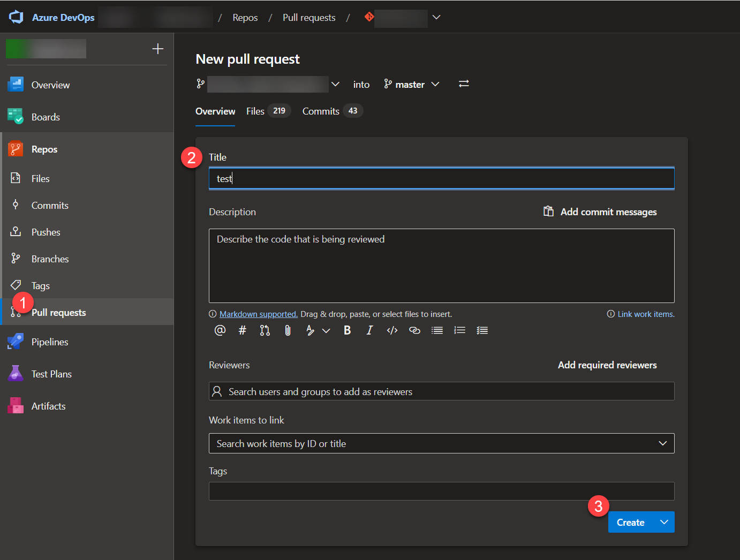The height and width of the screenshot is (560, 740).
Task: Click into the Tags input field
Action: pos(441,491)
